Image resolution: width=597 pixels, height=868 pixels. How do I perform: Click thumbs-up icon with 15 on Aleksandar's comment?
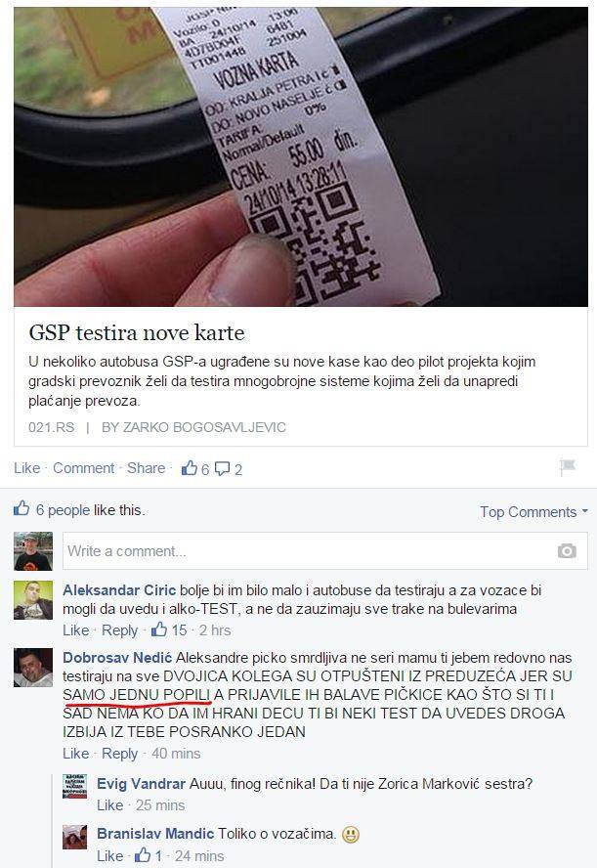pos(159,629)
